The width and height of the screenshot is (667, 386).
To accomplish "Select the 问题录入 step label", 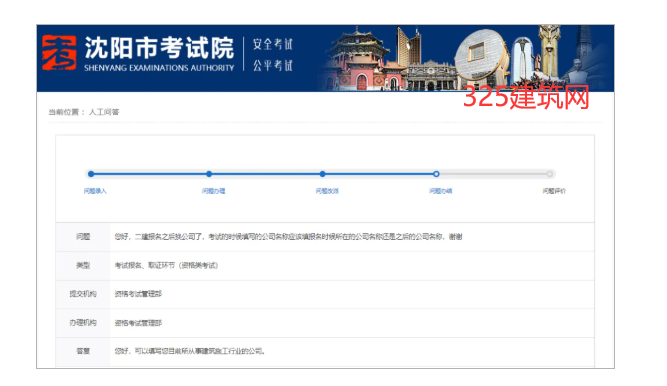I will (95, 191).
